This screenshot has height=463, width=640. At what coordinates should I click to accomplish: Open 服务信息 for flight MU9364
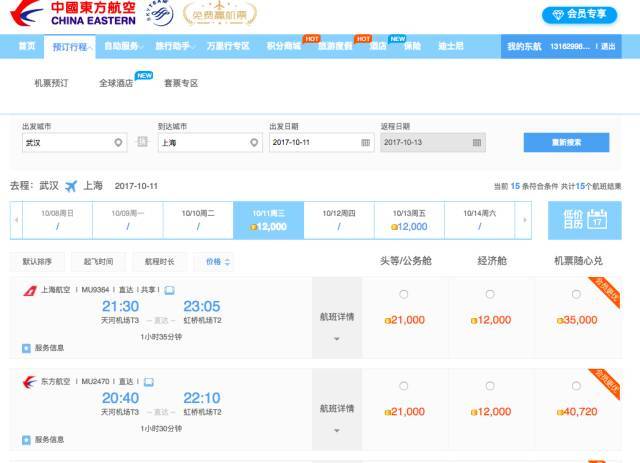[x=43, y=348]
